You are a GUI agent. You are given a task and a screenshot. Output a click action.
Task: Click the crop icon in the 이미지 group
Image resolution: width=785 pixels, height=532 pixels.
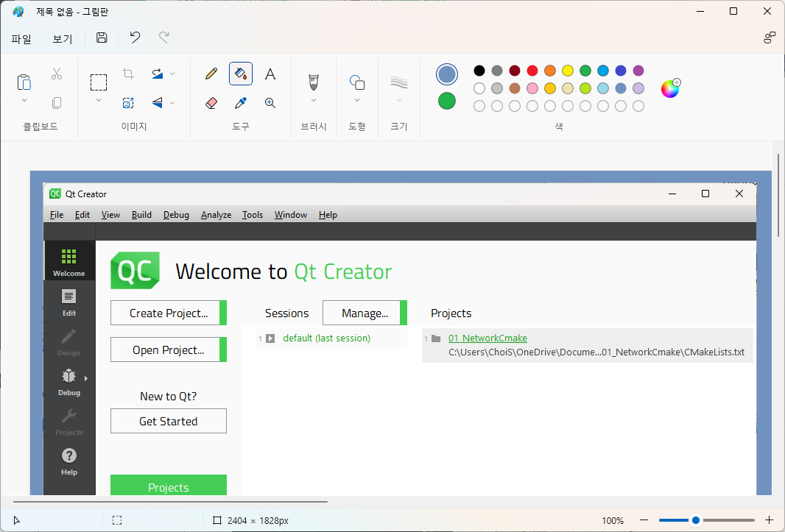coord(128,74)
